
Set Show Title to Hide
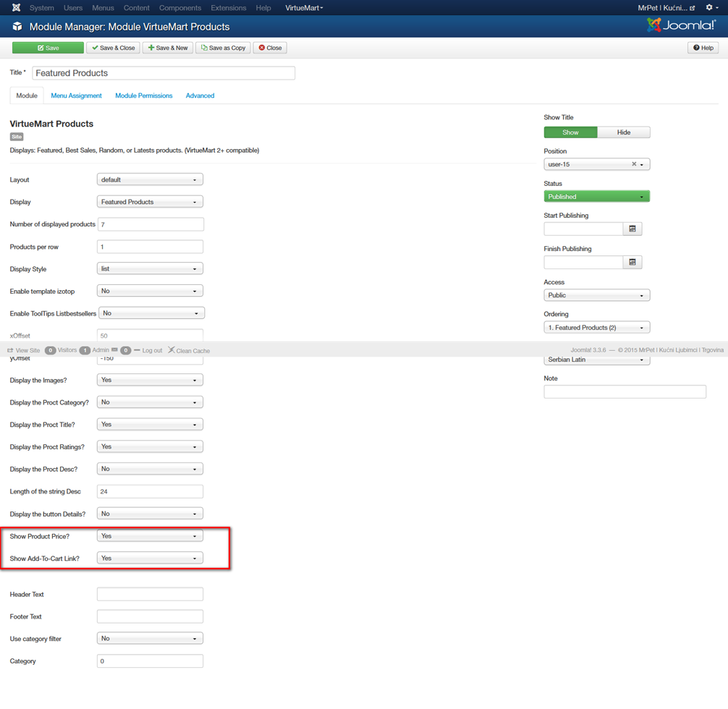tap(623, 132)
